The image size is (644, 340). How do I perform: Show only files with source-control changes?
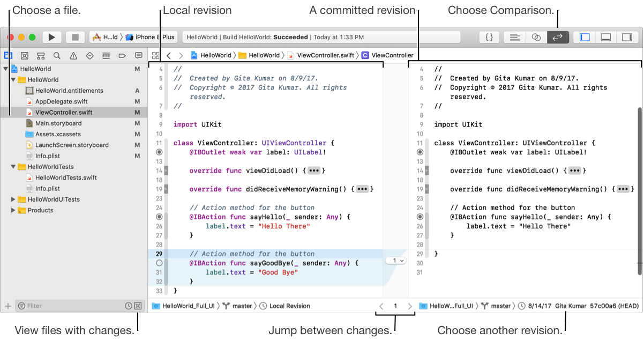point(138,306)
